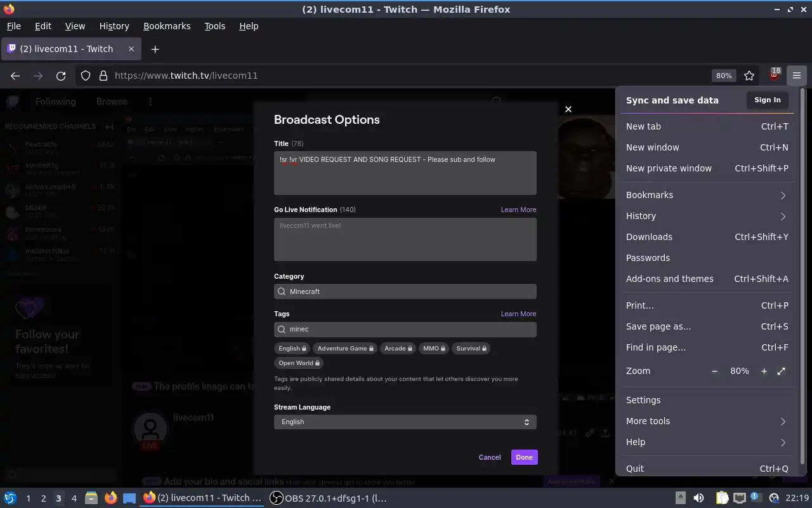The width and height of the screenshot is (812, 508).
Task: Open the Edit menu
Action: click(x=43, y=26)
